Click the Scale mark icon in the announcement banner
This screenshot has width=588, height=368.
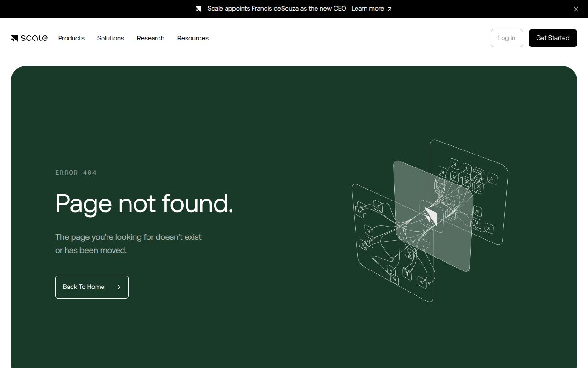click(x=198, y=9)
